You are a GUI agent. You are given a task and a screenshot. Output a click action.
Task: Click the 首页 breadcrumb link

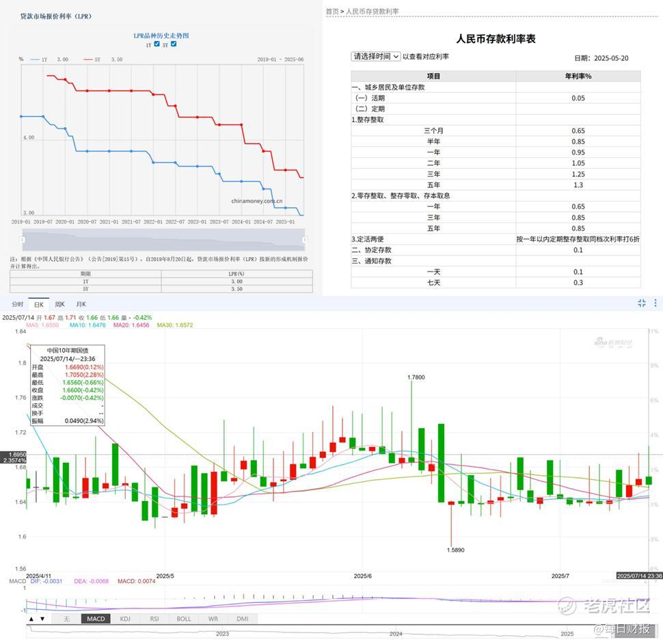point(332,12)
